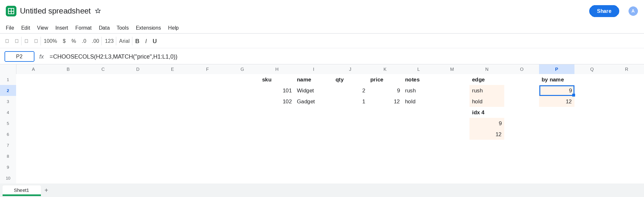Open the 100% zoom dropdown
The image size is (644, 197).
point(50,41)
